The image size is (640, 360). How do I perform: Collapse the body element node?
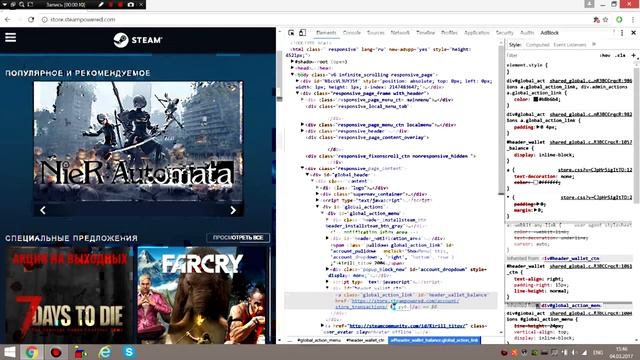[292, 75]
